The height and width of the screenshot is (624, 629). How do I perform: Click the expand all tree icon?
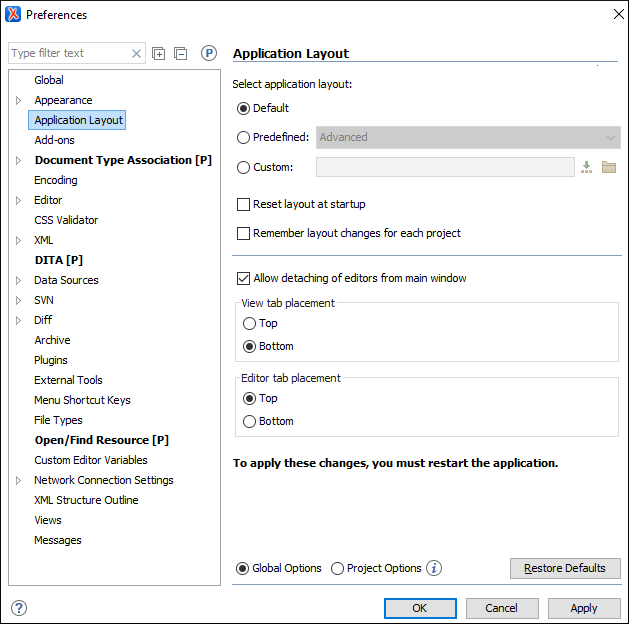click(159, 53)
